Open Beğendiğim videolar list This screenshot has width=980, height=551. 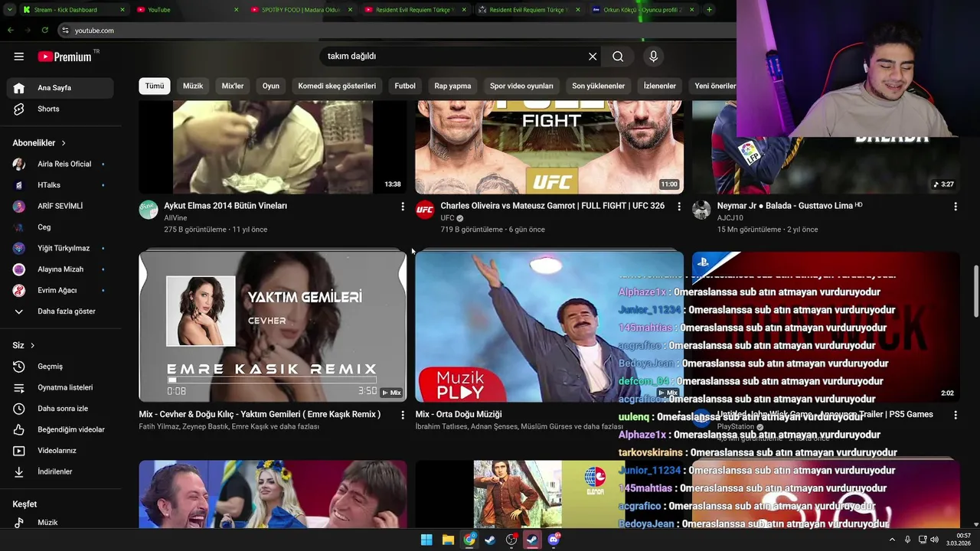[60, 429]
